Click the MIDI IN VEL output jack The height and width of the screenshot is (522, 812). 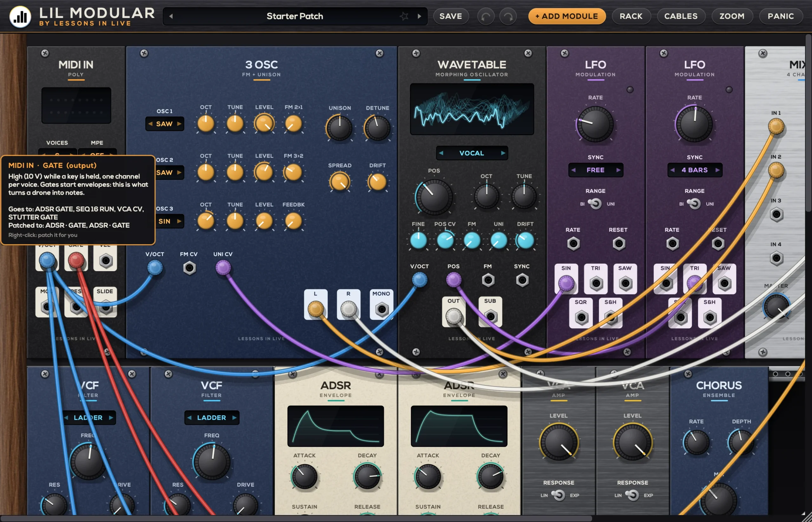pos(105,260)
